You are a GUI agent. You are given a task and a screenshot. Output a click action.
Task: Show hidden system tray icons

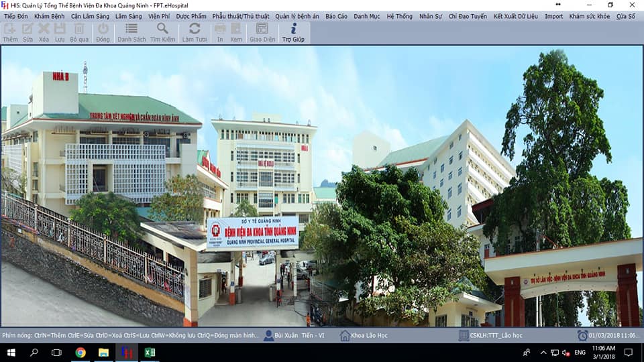(x=543, y=353)
